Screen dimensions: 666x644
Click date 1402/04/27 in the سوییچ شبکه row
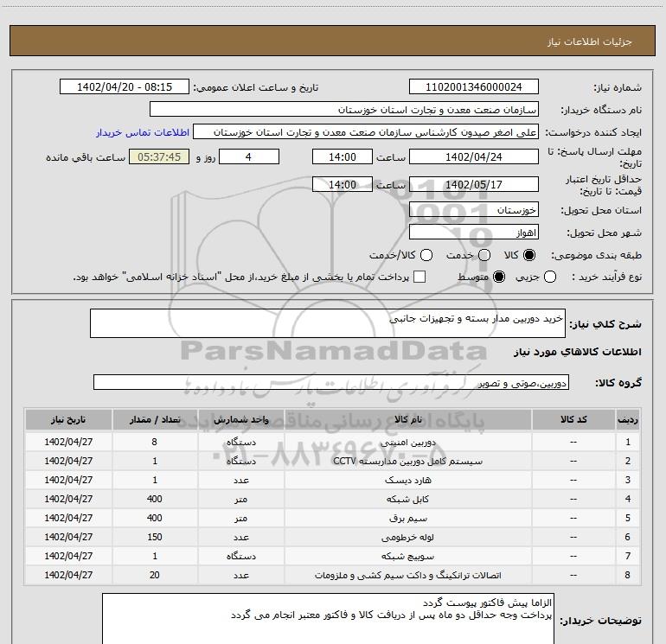68,556
